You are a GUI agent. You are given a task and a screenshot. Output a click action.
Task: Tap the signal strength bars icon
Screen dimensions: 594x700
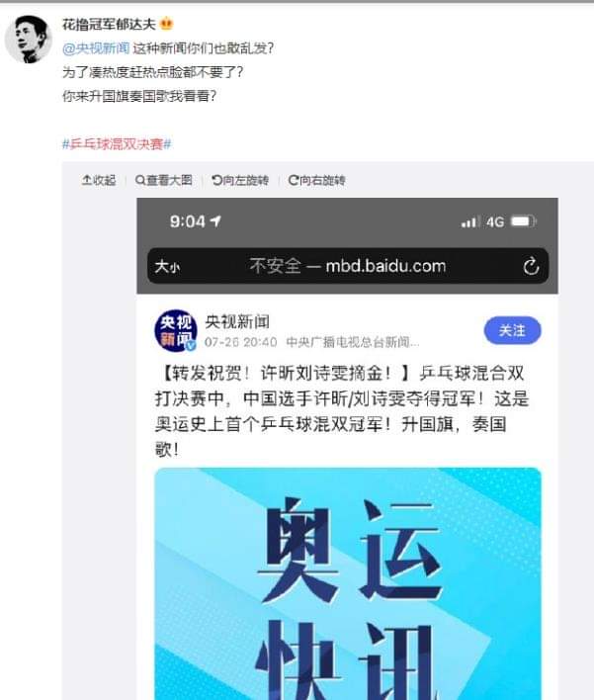click(x=469, y=221)
